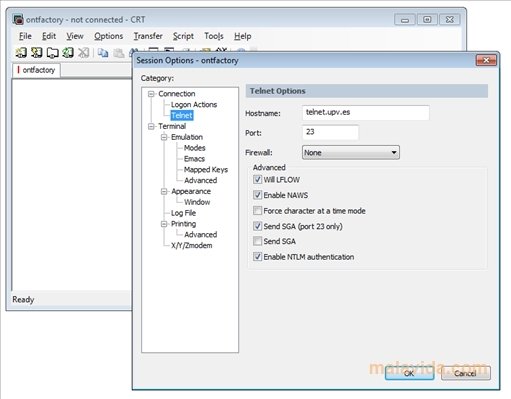
Task: Enable Force character at a time mode
Action: click(257, 211)
